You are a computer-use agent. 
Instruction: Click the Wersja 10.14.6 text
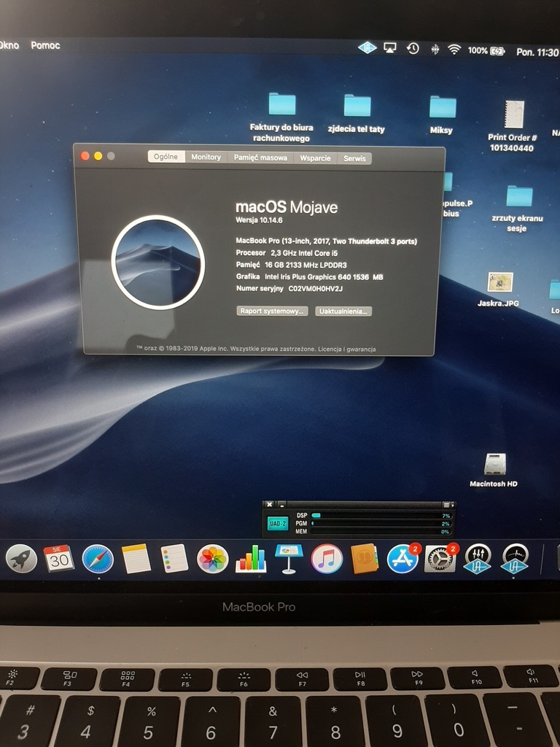point(259,220)
